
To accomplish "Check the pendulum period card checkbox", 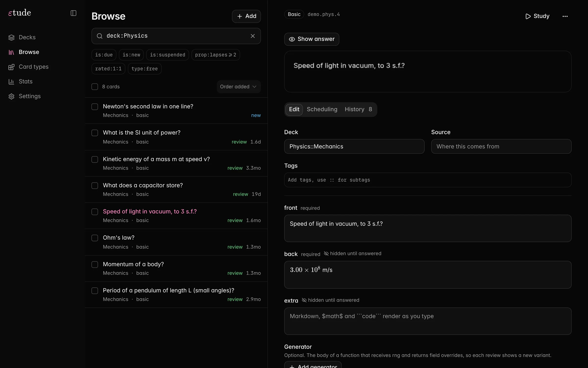I will point(95,290).
